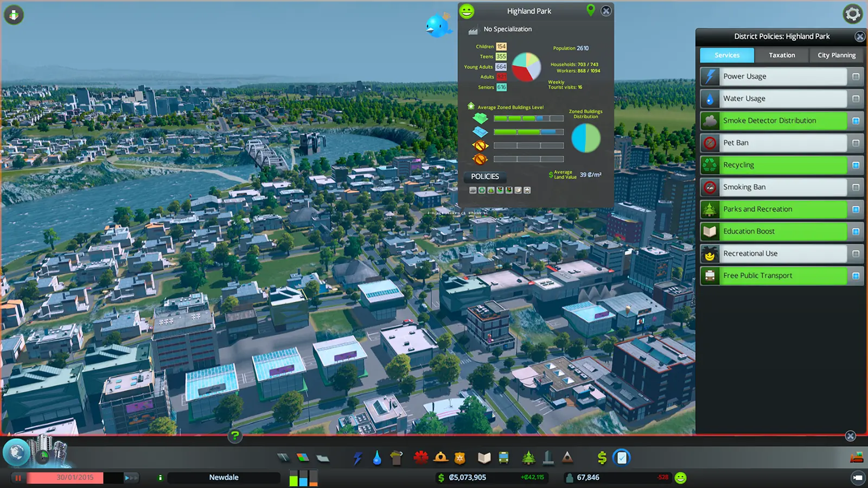The width and height of the screenshot is (868, 488).
Task: Click the city balance ₡5,073,905
Action: [x=467, y=478]
